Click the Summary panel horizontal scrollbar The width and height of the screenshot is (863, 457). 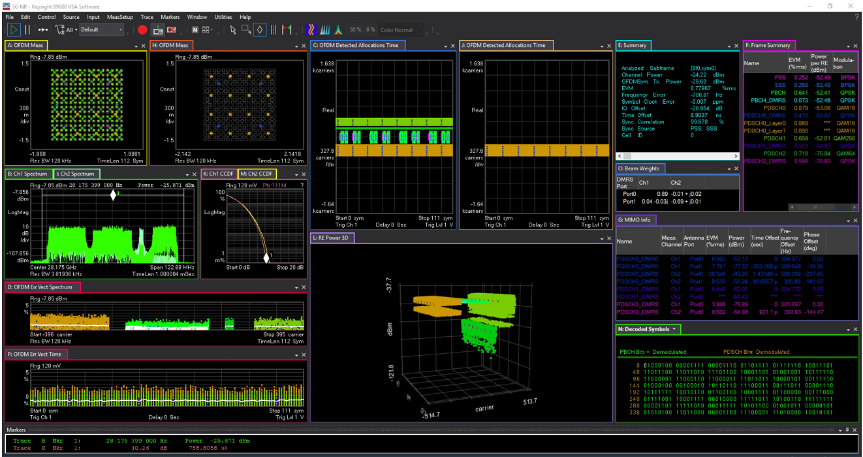(678, 157)
